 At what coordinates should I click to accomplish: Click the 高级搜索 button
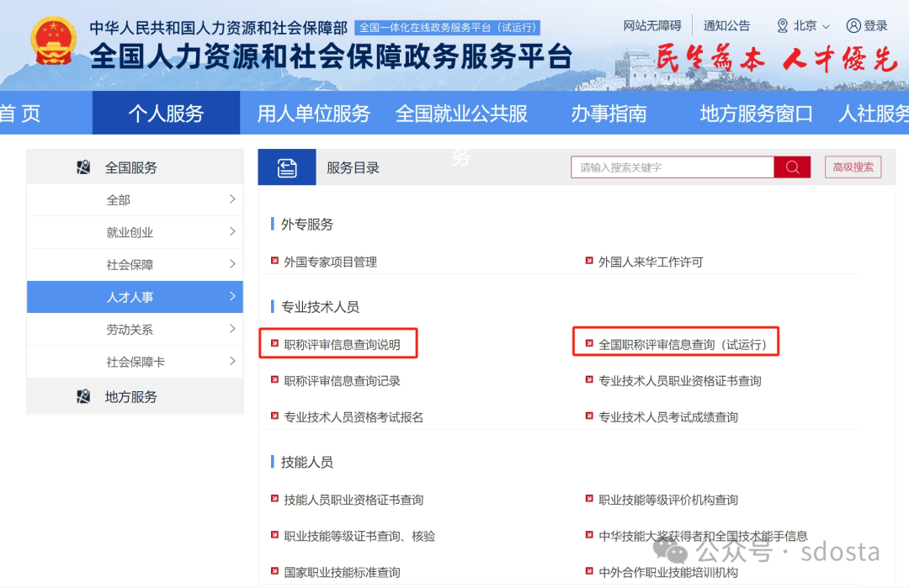(x=853, y=167)
